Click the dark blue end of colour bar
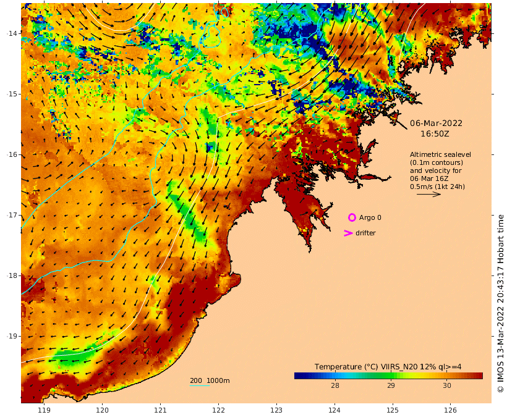The width and height of the screenshot is (507, 420). pos(299,376)
